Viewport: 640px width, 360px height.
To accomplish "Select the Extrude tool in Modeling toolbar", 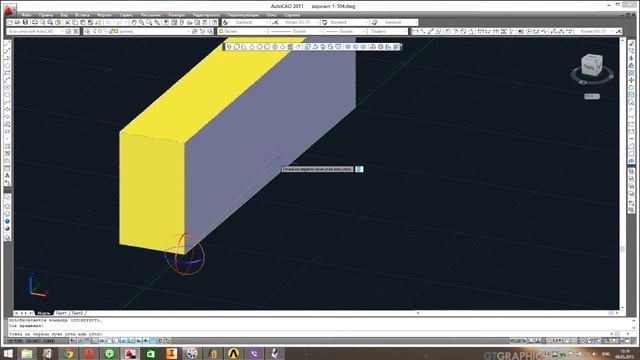I will point(308,47).
